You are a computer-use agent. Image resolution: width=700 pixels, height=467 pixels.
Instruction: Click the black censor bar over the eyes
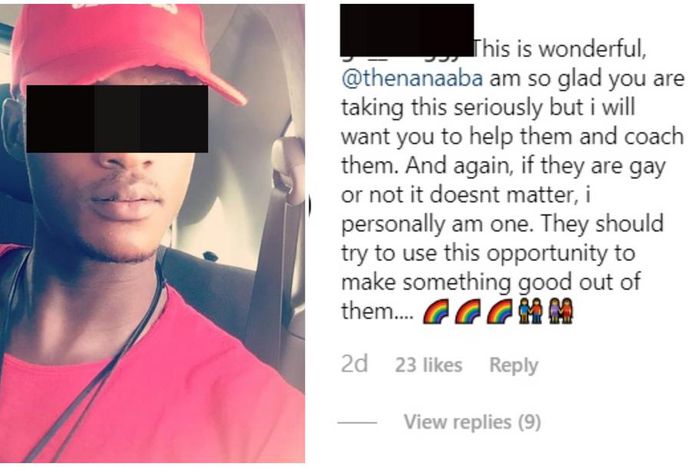click(x=117, y=119)
